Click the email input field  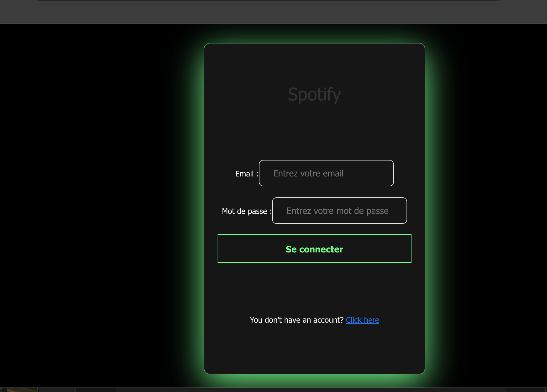point(326,173)
